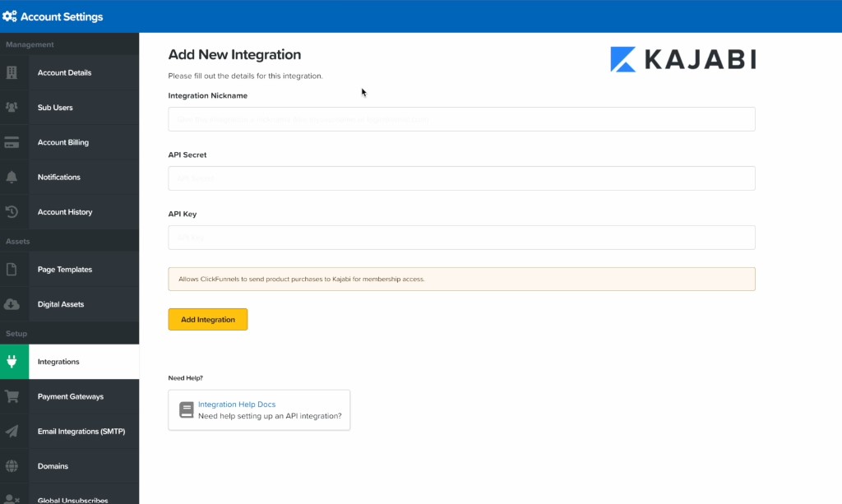Viewport: 842px width, 504px height.
Task: Click the Notifications bell icon
Action: tap(12, 177)
